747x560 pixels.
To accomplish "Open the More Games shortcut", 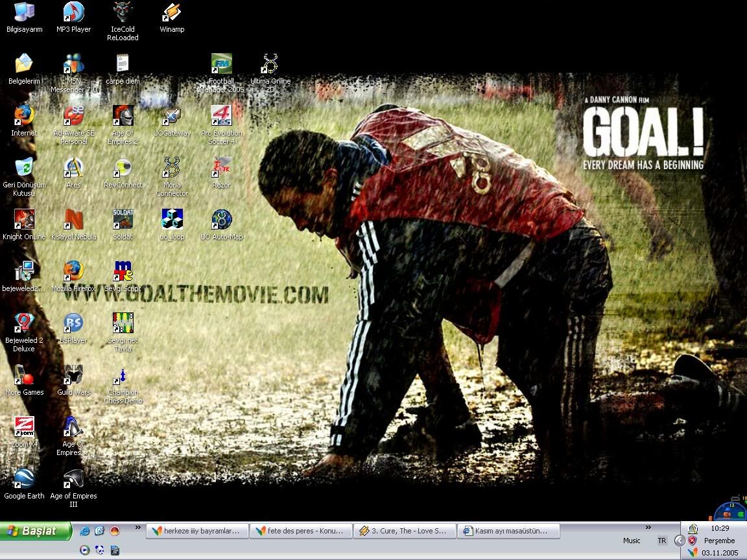I will [x=24, y=381].
